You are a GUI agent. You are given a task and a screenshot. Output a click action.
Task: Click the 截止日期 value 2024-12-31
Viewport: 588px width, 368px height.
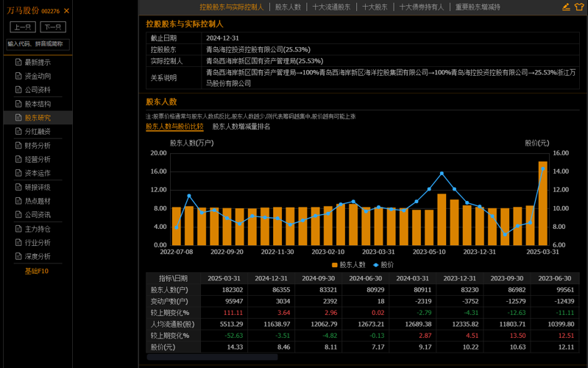click(x=222, y=38)
